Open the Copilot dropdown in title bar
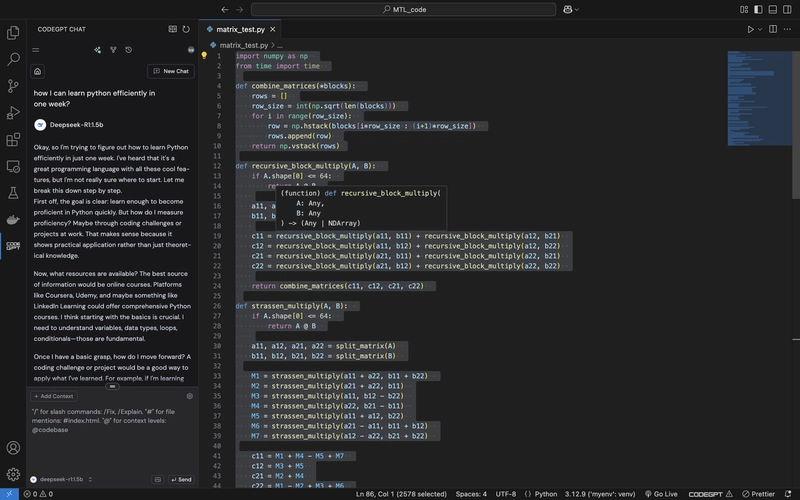Image resolution: width=800 pixels, height=500 pixels. 570,9
